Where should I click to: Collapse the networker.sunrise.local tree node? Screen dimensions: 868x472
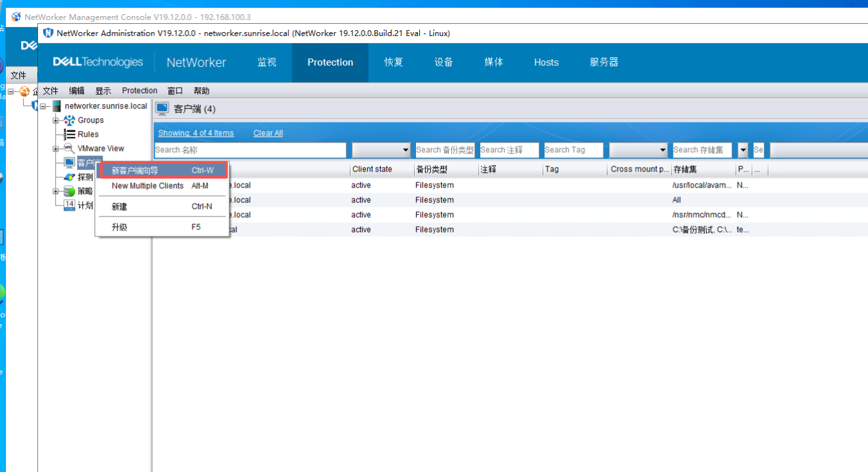tap(43, 106)
